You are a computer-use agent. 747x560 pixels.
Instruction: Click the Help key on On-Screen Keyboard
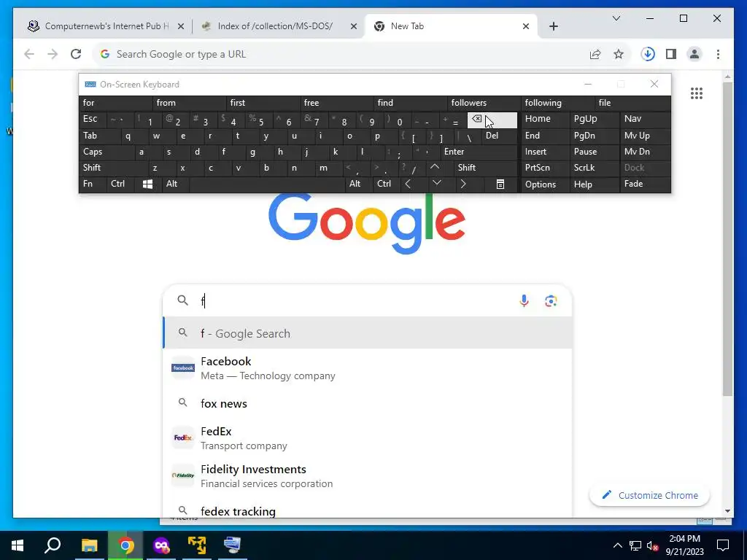point(594,184)
